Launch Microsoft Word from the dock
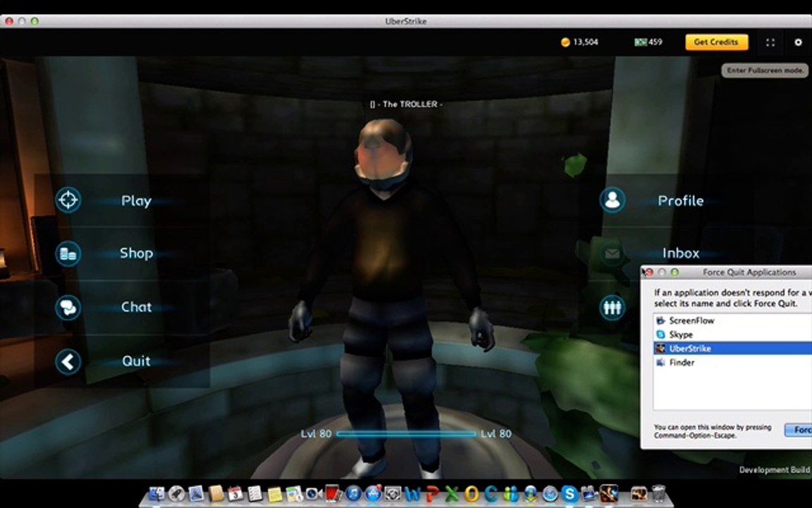 (x=412, y=493)
